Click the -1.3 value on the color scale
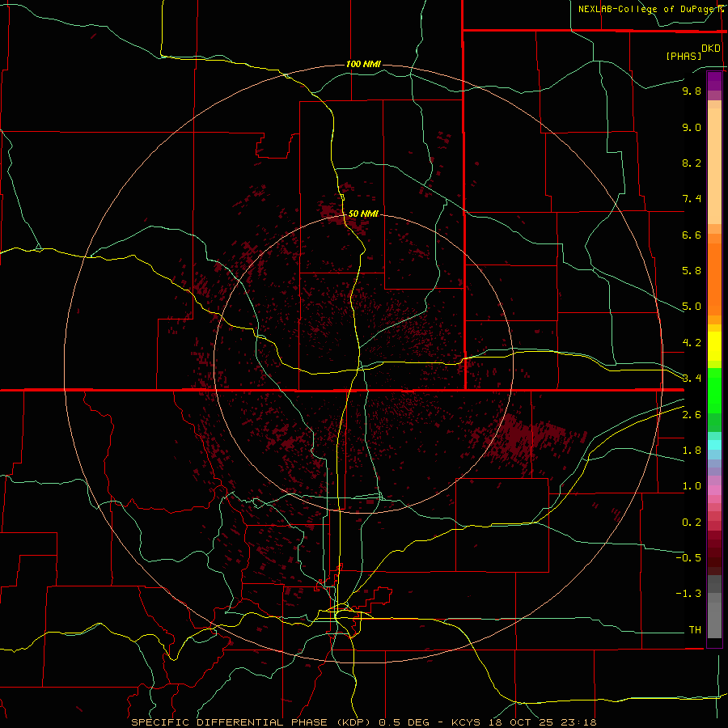Screen dimensions: 728x728 pos(688,594)
